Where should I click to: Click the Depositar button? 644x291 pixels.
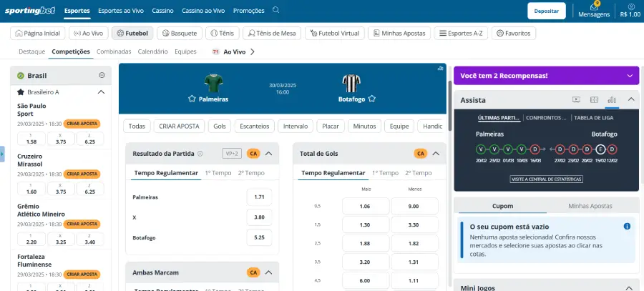(x=547, y=11)
